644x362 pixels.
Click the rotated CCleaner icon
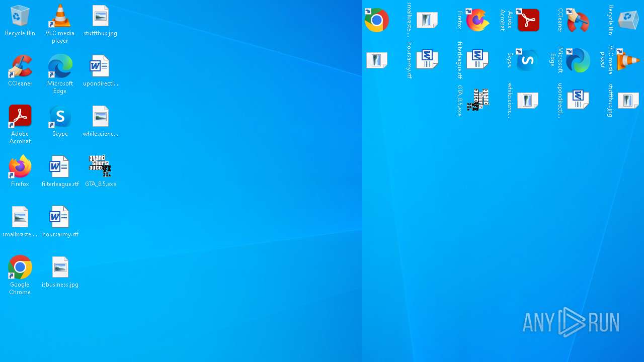[578, 20]
